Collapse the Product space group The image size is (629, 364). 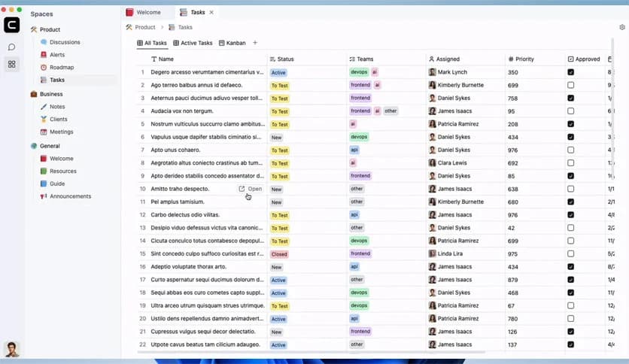50,29
